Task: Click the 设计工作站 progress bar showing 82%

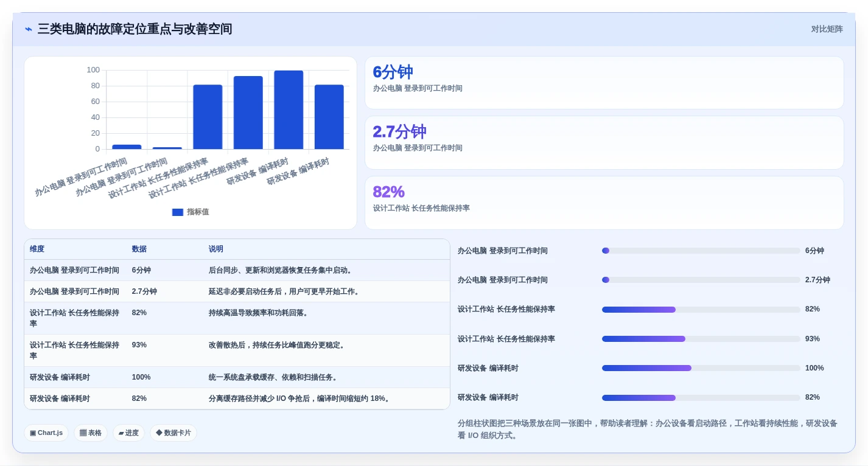Action: (x=701, y=310)
